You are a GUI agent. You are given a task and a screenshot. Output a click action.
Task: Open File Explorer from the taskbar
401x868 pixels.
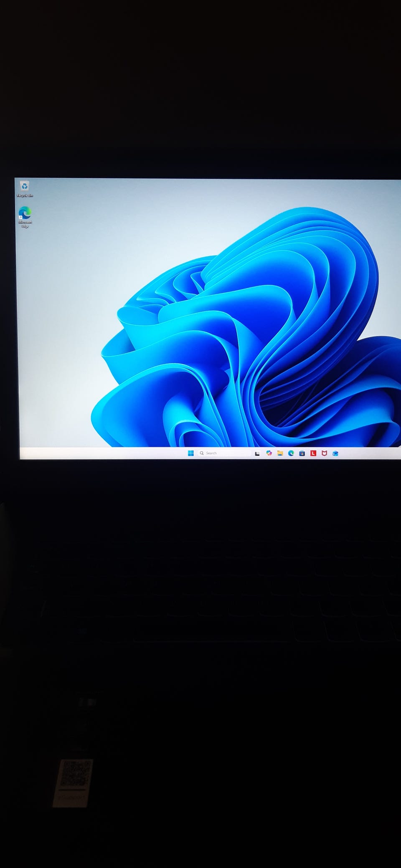click(280, 453)
